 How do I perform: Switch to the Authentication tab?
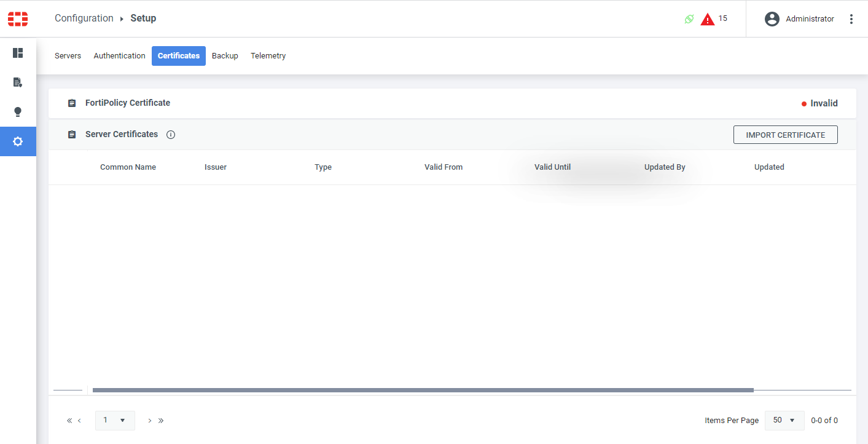click(x=119, y=56)
